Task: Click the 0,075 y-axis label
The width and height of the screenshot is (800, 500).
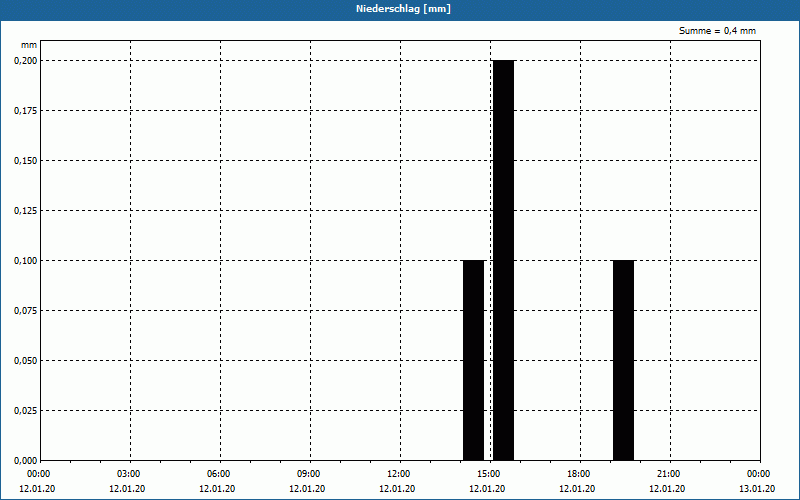Action: pos(26,311)
